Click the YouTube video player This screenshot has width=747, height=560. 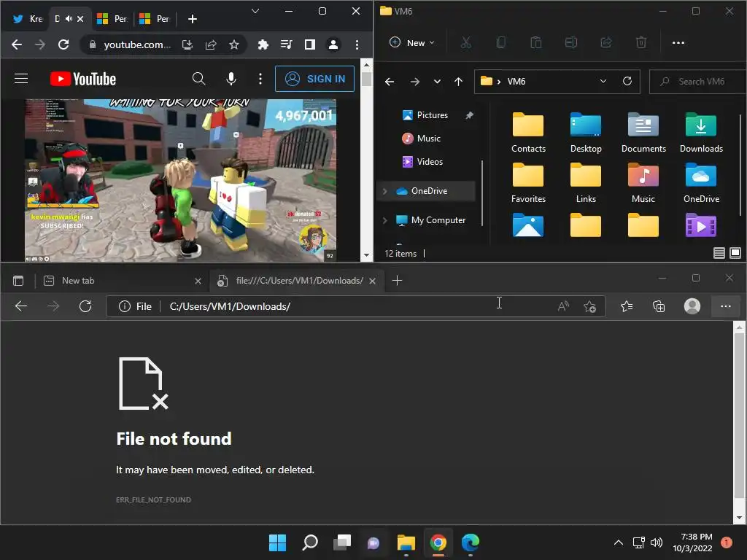[181, 181]
